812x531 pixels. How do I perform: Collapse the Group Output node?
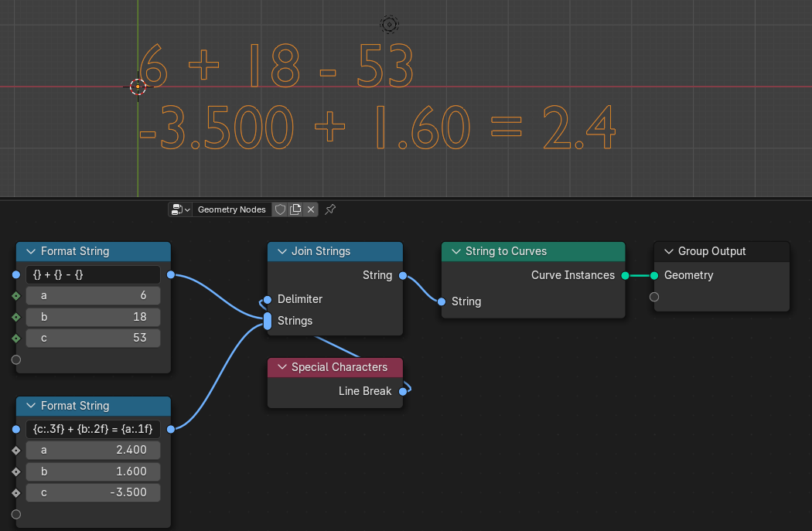click(669, 251)
